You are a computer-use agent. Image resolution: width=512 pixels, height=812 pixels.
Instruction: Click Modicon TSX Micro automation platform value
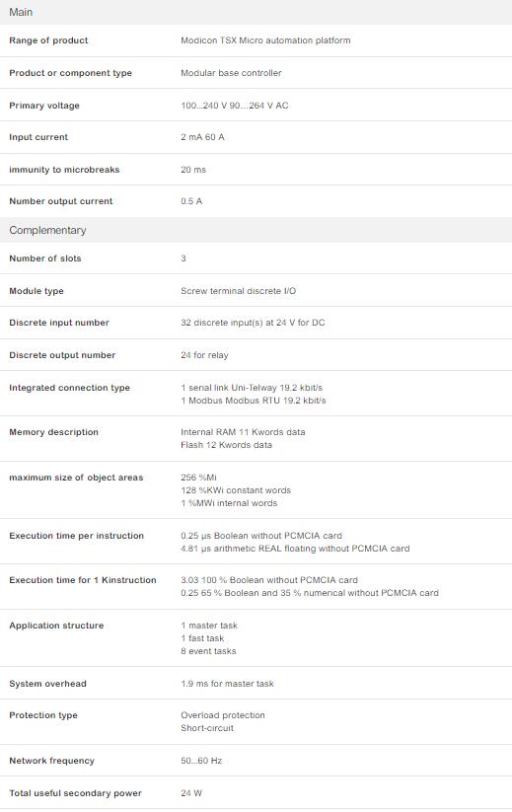(x=265, y=40)
